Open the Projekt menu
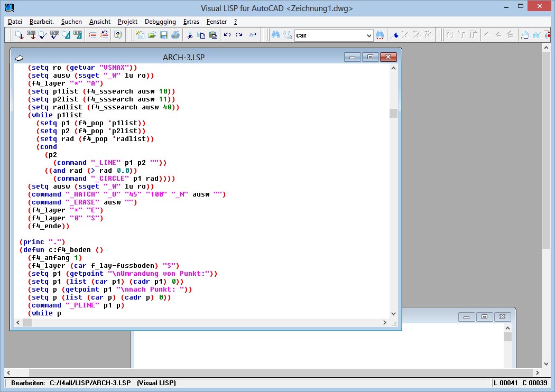The height and width of the screenshot is (392, 555). [x=127, y=22]
